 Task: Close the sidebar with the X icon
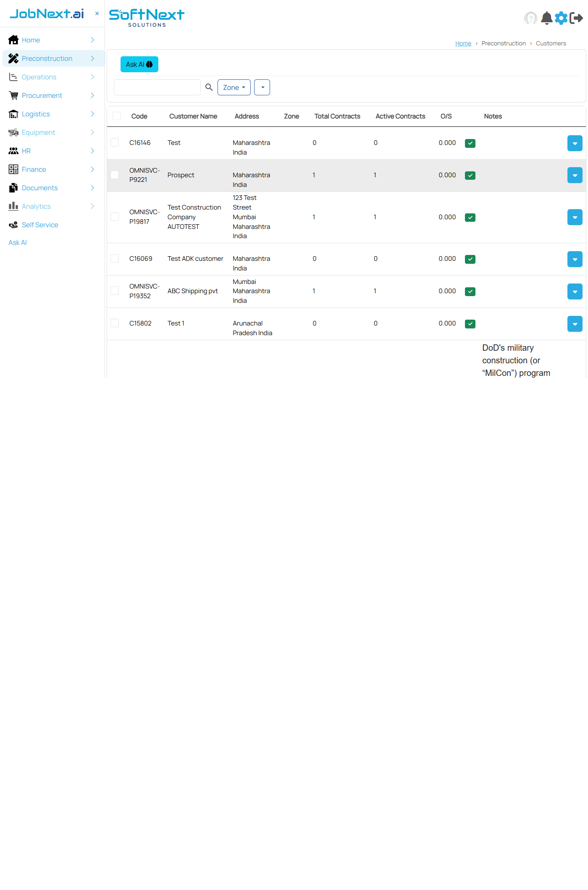click(97, 13)
